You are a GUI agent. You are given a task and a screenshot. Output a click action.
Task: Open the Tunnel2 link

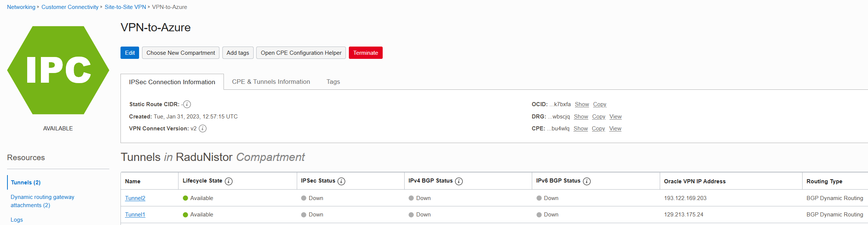click(135, 198)
